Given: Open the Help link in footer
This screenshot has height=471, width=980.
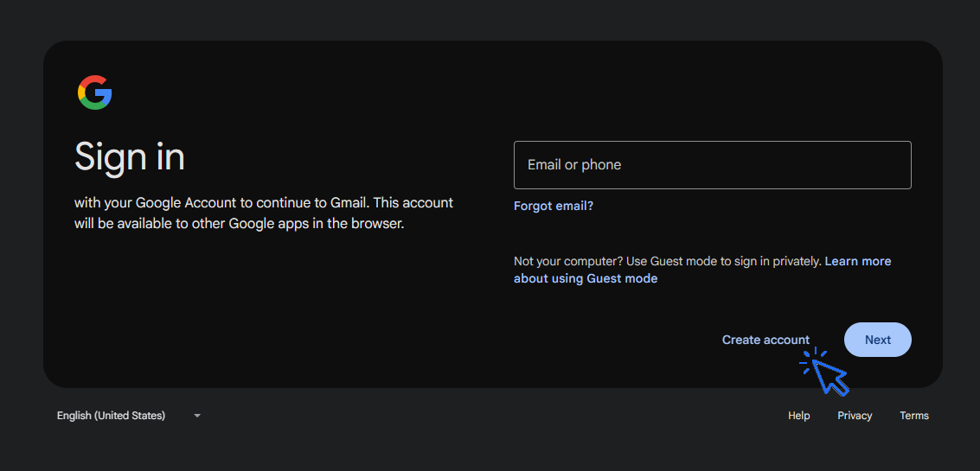Looking at the screenshot, I should (798, 416).
